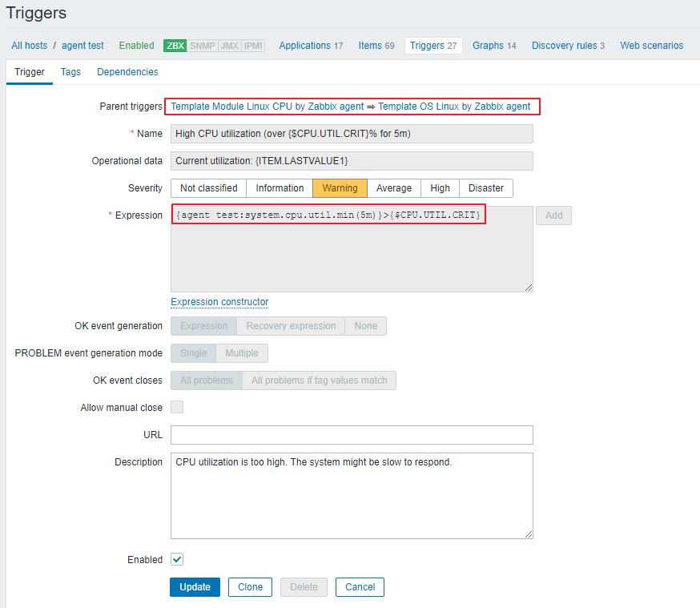Click the Delete button
This screenshot has height=608, width=700.
(304, 587)
